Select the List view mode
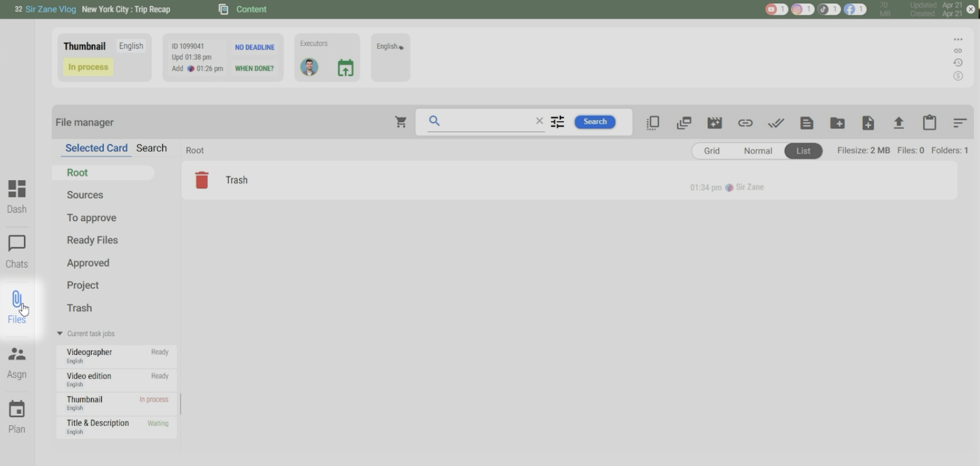The width and height of the screenshot is (980, 466). [x=803, y=151]
